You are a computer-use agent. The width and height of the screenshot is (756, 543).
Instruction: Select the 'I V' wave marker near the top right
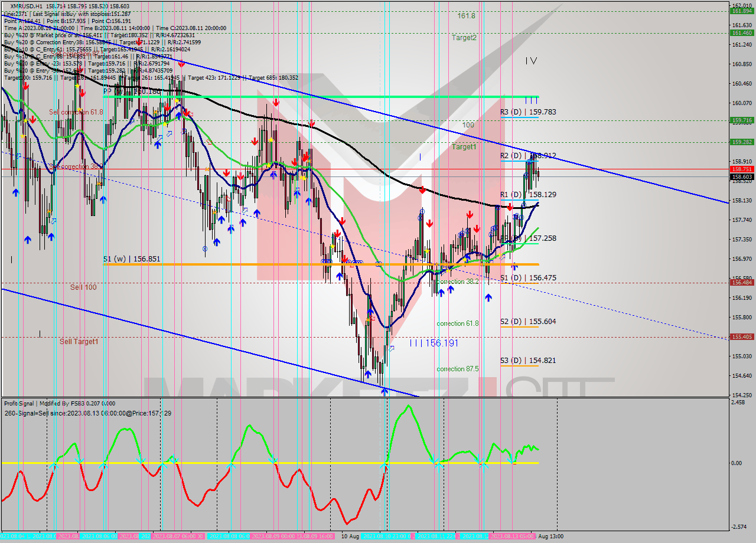point(531,61)
